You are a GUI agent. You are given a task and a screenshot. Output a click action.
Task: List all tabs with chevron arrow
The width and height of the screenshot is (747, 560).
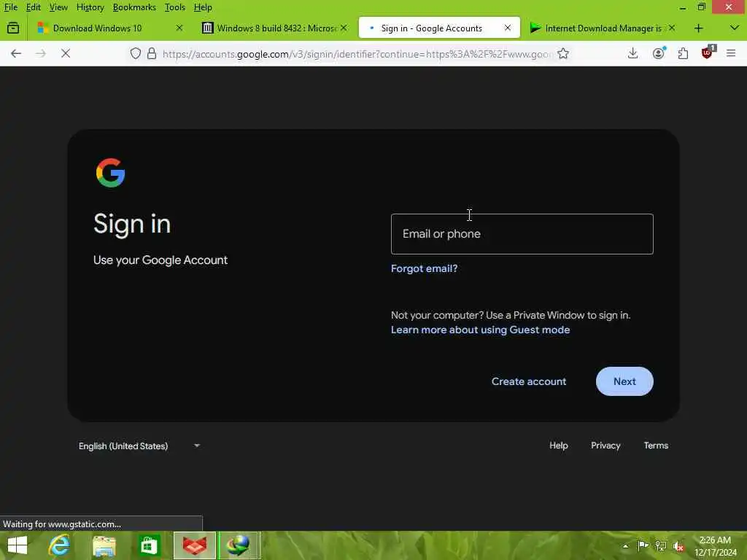click(734, 28)
